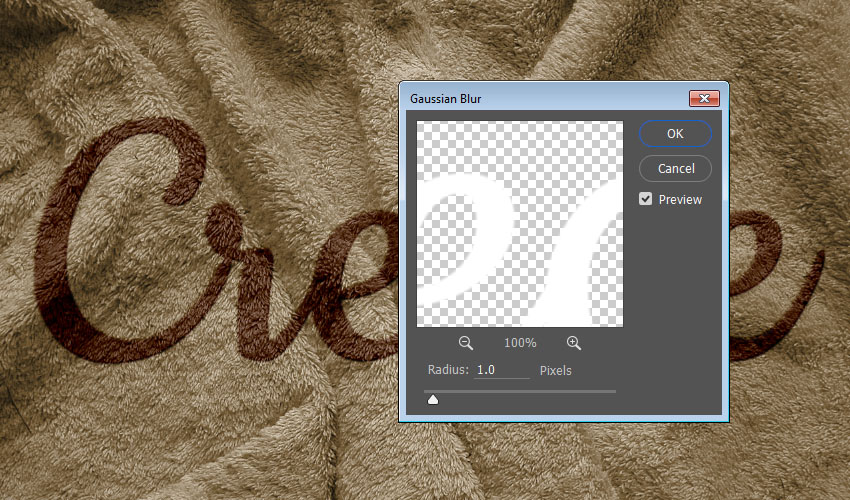850x500 pixels.
Task: Click the zoom out magnifier icon
Action: tap(466, 342)
